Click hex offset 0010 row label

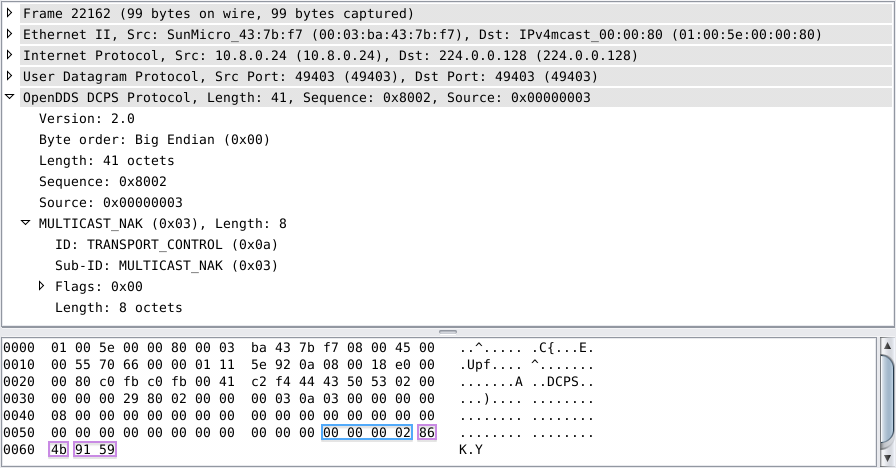pos(19,365)
